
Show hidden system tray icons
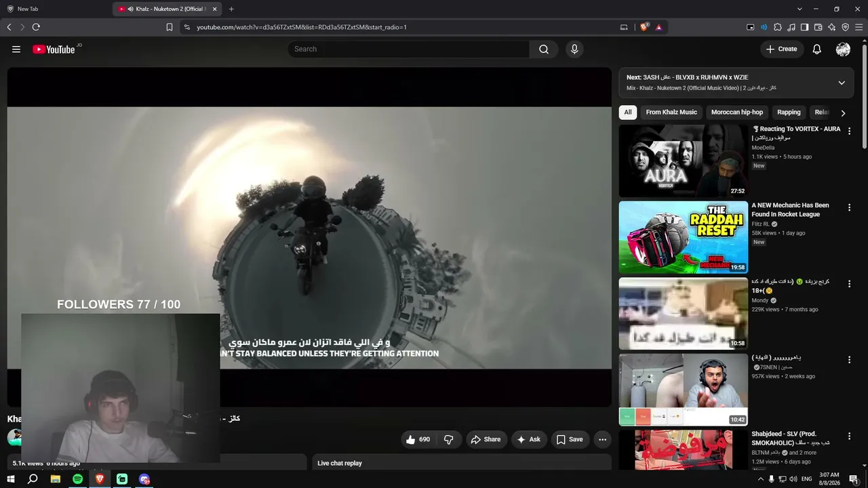tap(760, 479)
